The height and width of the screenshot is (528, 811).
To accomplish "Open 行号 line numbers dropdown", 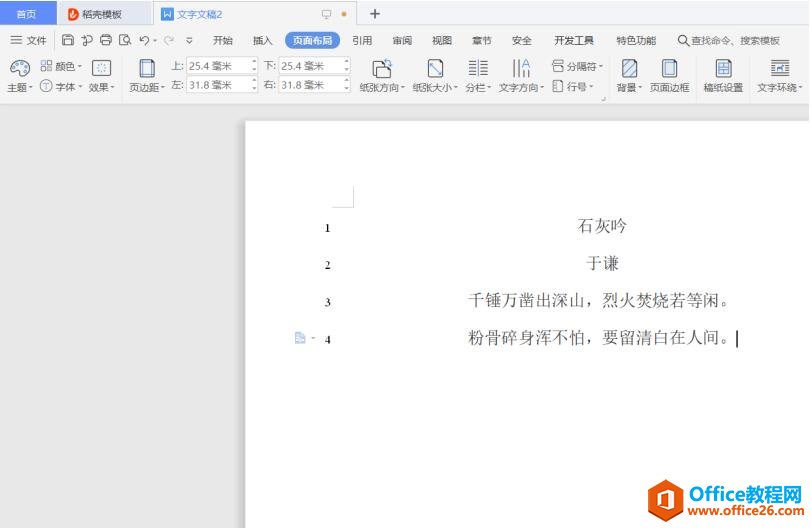I will tap(573, 86).
